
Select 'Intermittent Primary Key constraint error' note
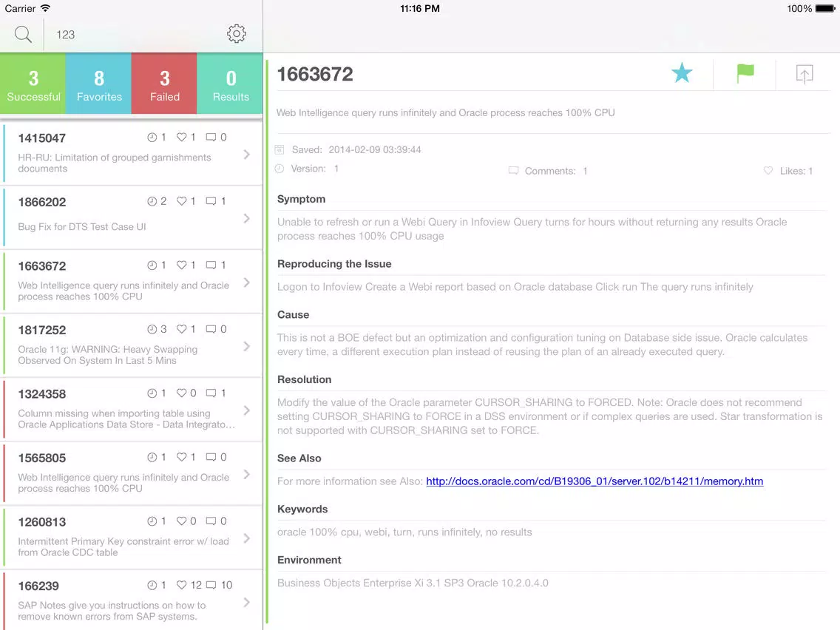(123, 547)
